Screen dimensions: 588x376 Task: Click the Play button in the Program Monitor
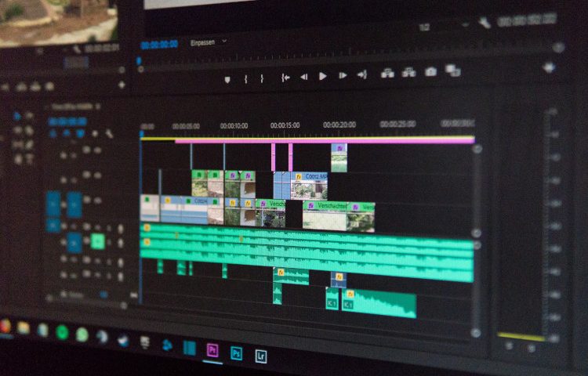point(322,76)
